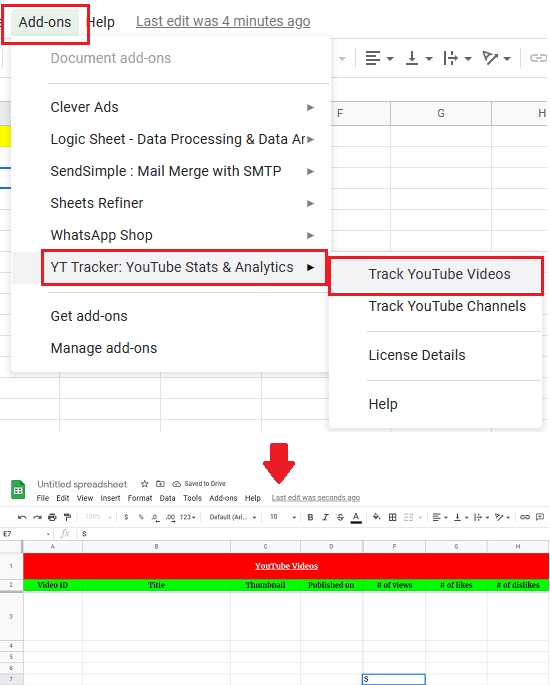
Task: Click the Italic formatting icon
Action: coord(325,517)
